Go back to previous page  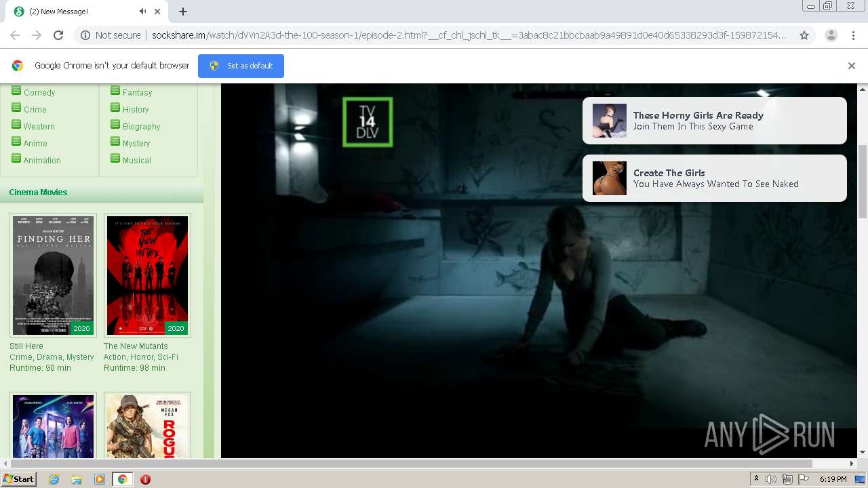pos(15,35)
